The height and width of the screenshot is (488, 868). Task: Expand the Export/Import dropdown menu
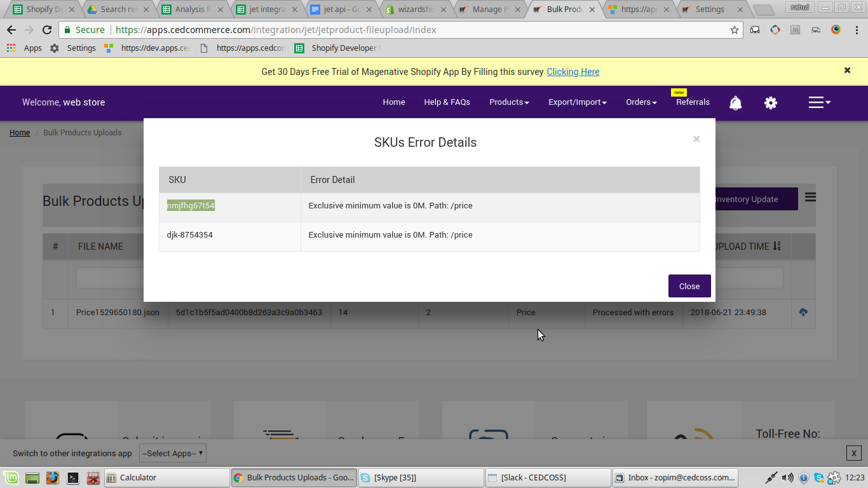577,102
